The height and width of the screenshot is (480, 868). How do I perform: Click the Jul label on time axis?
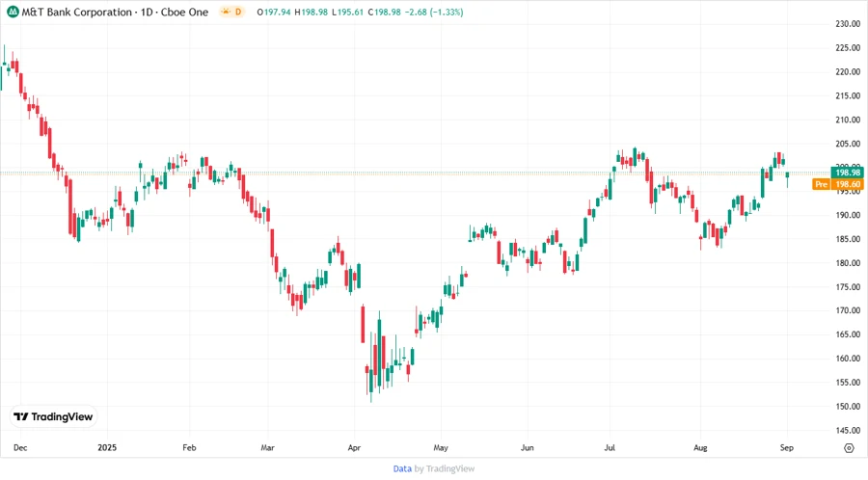coord(610,447)
